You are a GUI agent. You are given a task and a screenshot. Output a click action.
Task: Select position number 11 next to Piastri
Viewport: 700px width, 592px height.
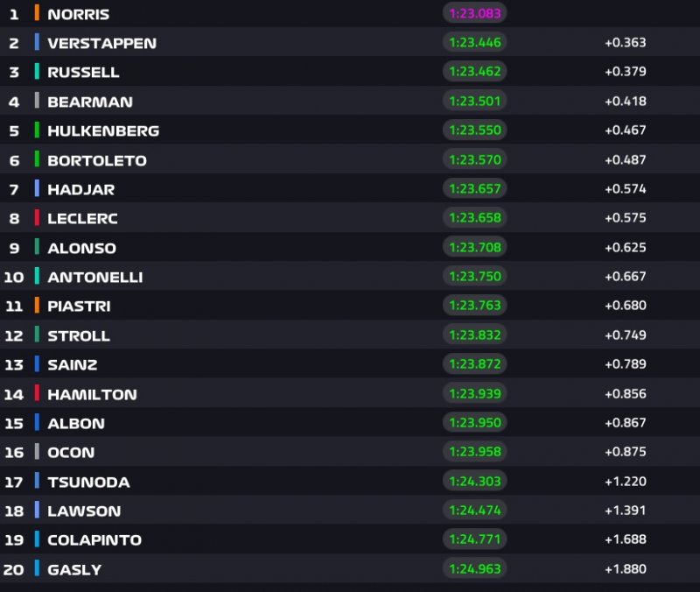click(14, 307)
